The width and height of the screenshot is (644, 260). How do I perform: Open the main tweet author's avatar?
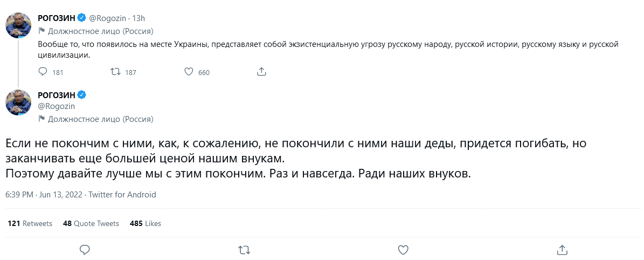18,102
